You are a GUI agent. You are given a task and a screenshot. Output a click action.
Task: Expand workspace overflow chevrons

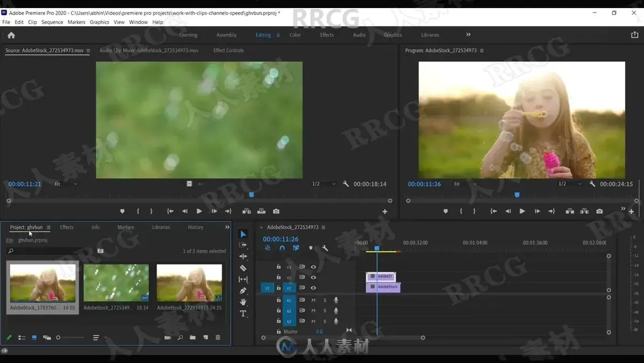click(469, 34)
